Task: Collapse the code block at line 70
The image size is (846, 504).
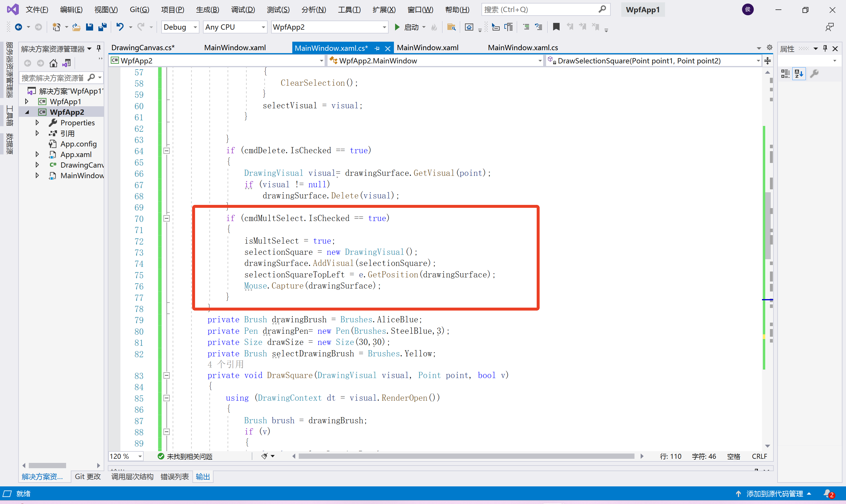Action: (167, 218)
